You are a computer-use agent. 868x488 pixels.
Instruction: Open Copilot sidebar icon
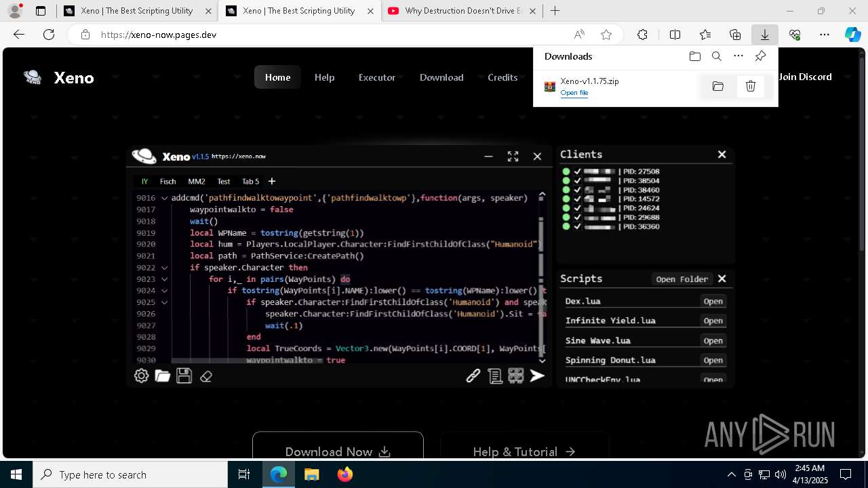(852, 35)
